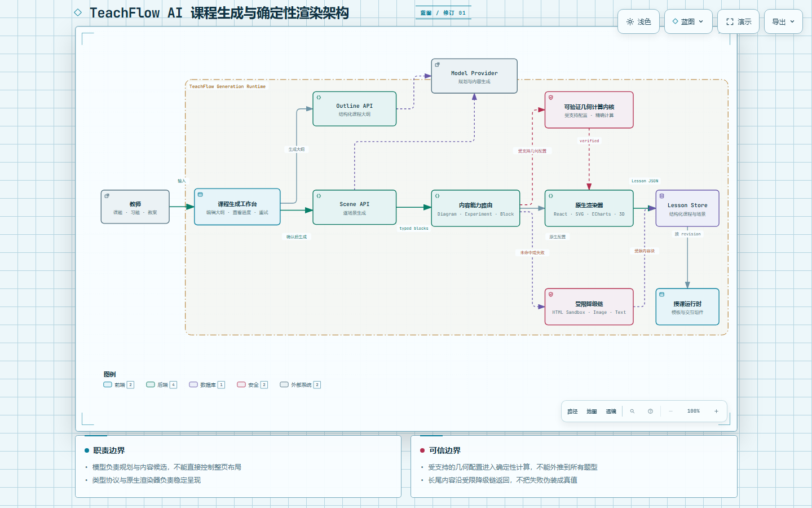
Task: Click the shield icon on 可验证几何计算内核 node
Action: [x=551, y=98]
